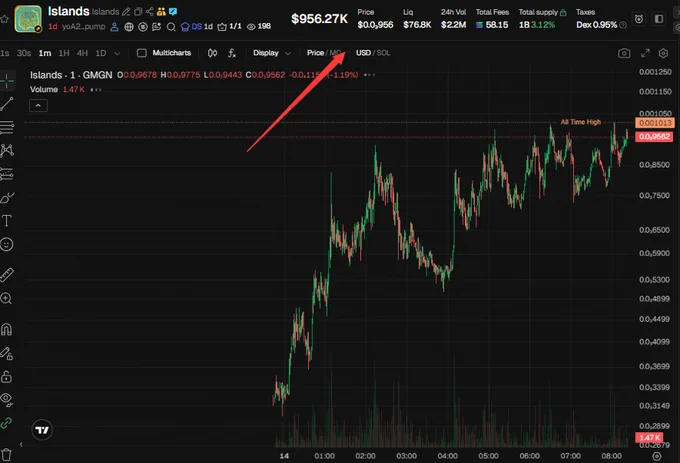Open the candlestick chart type selector
This screenshot has height=463, width=680.
click(212, 53)
